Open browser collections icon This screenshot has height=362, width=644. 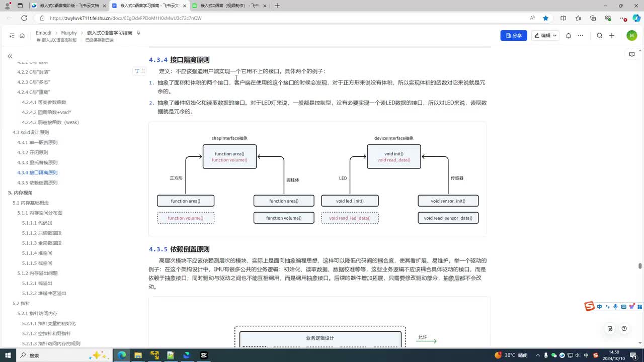(x=593, y=18)
